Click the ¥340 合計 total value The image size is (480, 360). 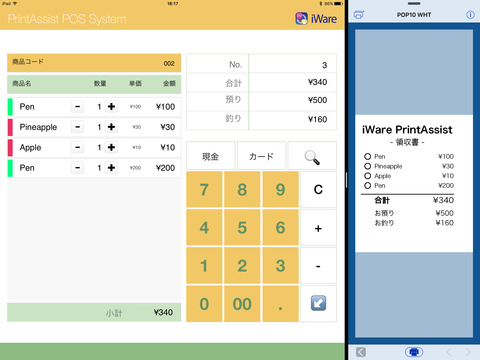click(317, 82)
